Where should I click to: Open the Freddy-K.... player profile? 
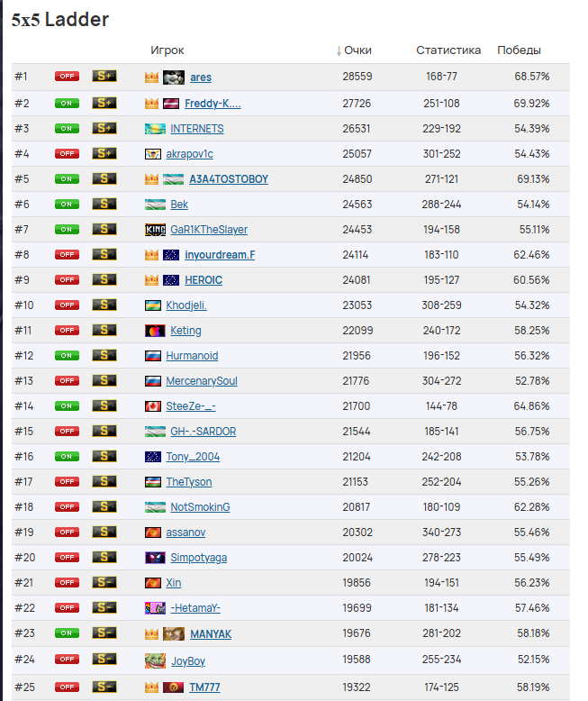pos(213,104)
